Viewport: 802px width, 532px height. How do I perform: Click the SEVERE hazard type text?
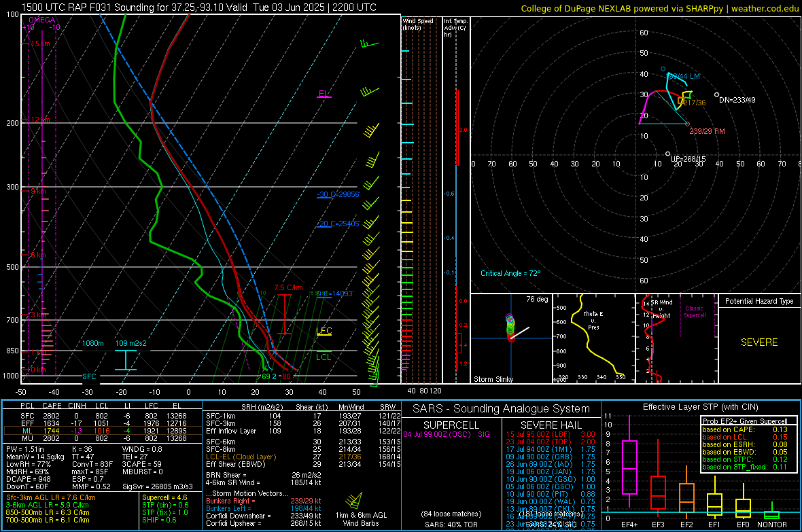pos(759,342)
